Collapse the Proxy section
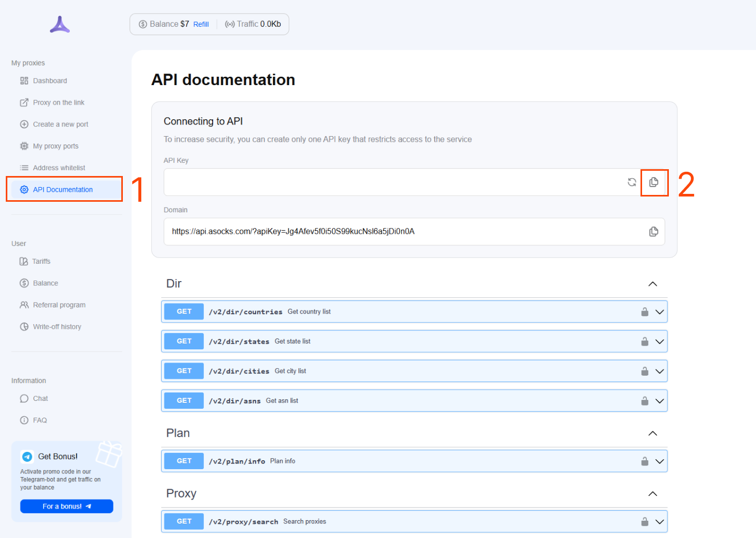This screenshot has height=538, width=756. (653, 494)
